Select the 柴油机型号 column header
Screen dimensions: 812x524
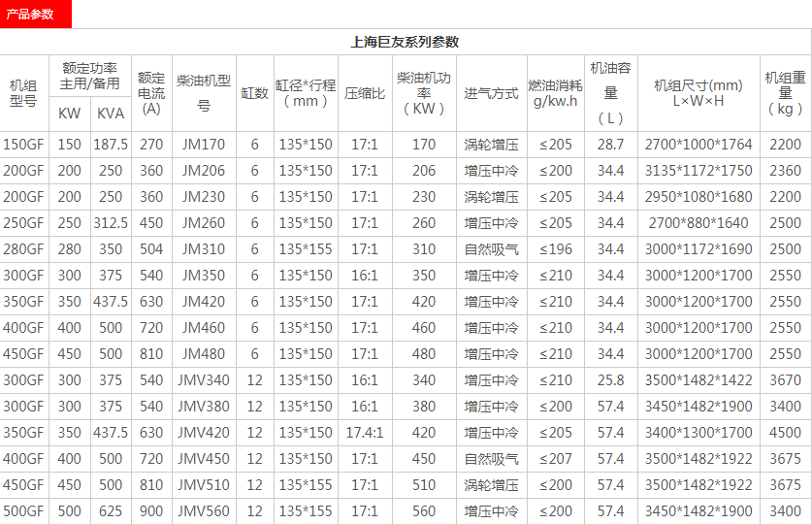[204, 93]
